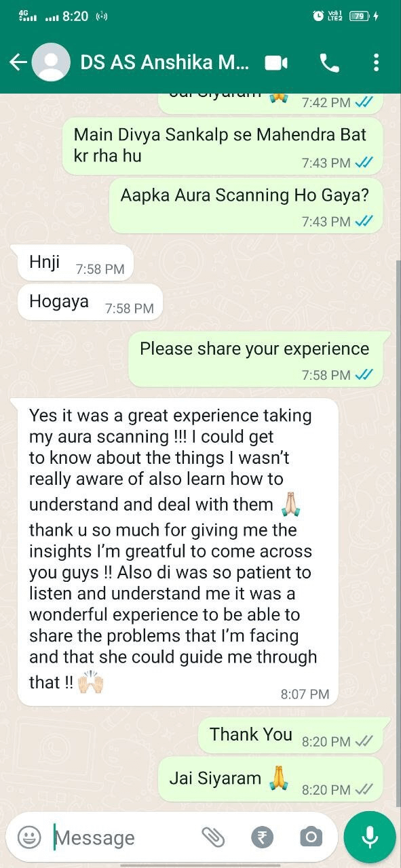Tap the battery indicator in status bar
Viewport: 401px width, 868px height.
click(358, 16)
